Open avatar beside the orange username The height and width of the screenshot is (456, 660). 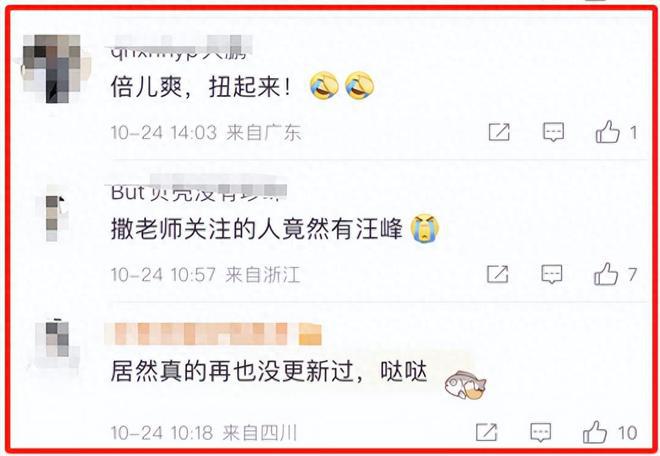click(56, 341)
